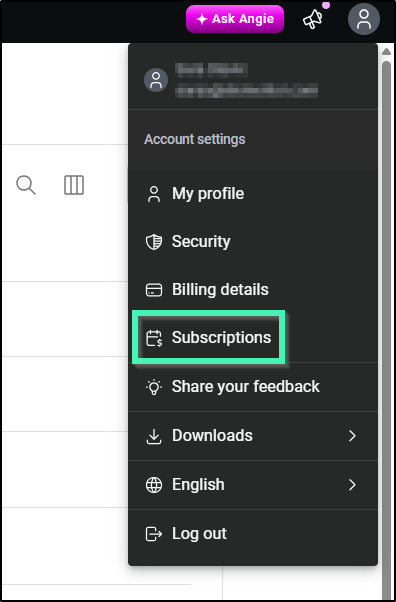Screen dimensions: 396x602
Task: Open the English language submenu
Action: click(253, 485)
